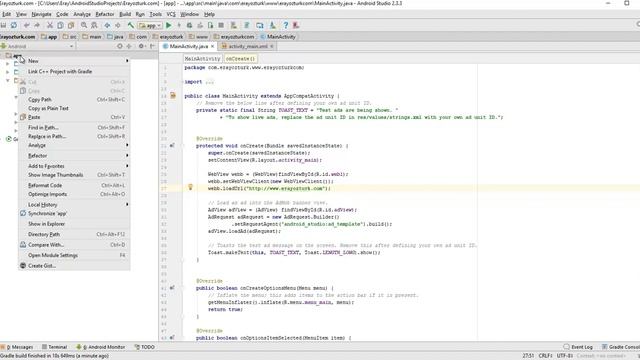Image resolution: width=640 pixels, height=360 pixels.
Task: Choose Copy Path from context menu
Action: (x=74, y=100)
